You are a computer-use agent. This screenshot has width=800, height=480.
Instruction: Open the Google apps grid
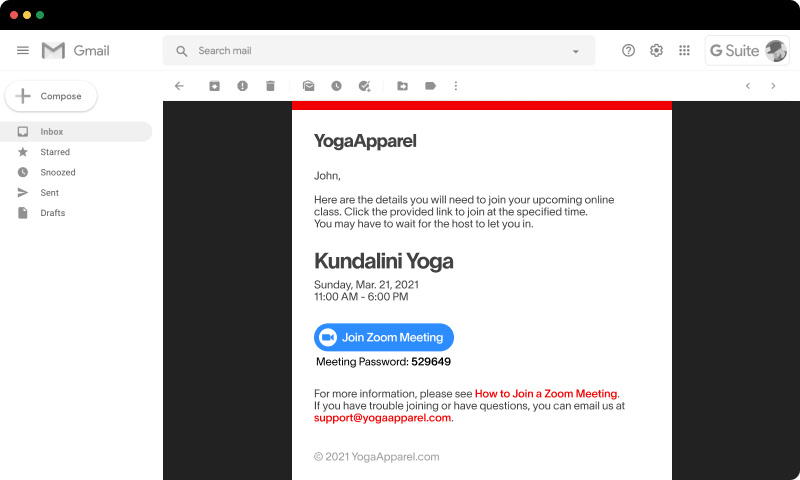point(684,51)
